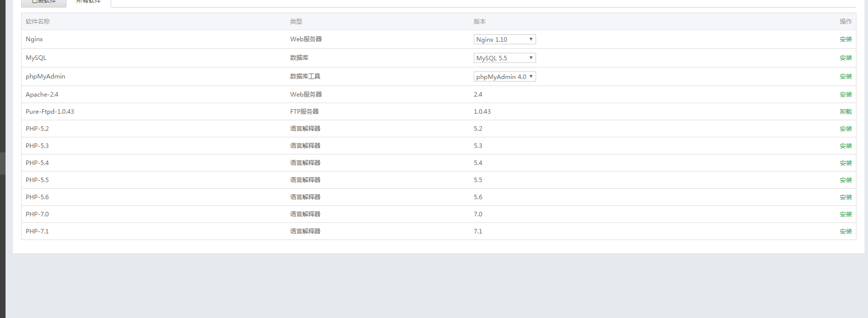Click the Web服务器 type in Nginx row
The image size is (868, 318).
click(x=306, y=39)
